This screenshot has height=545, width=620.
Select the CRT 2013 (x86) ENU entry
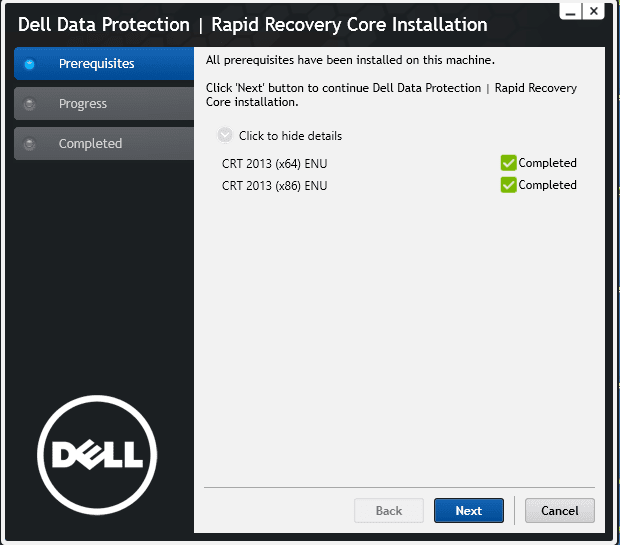(x=274, y=185)
